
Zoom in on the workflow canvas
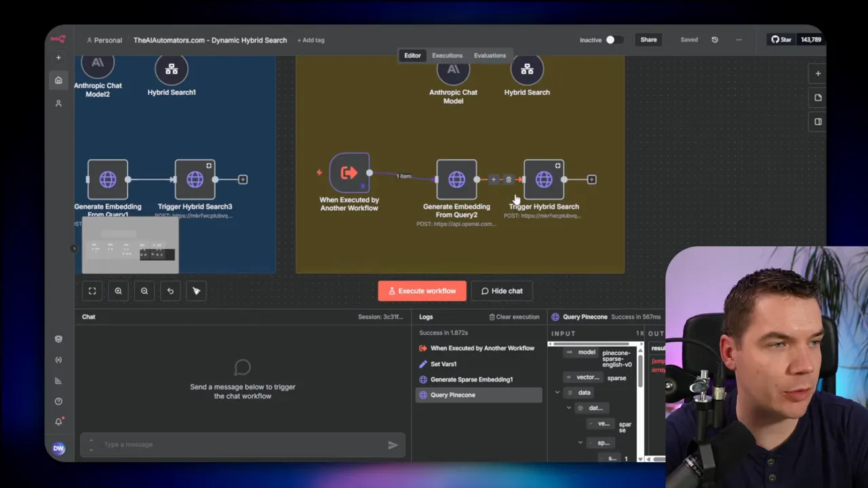(x=118, y=291)
